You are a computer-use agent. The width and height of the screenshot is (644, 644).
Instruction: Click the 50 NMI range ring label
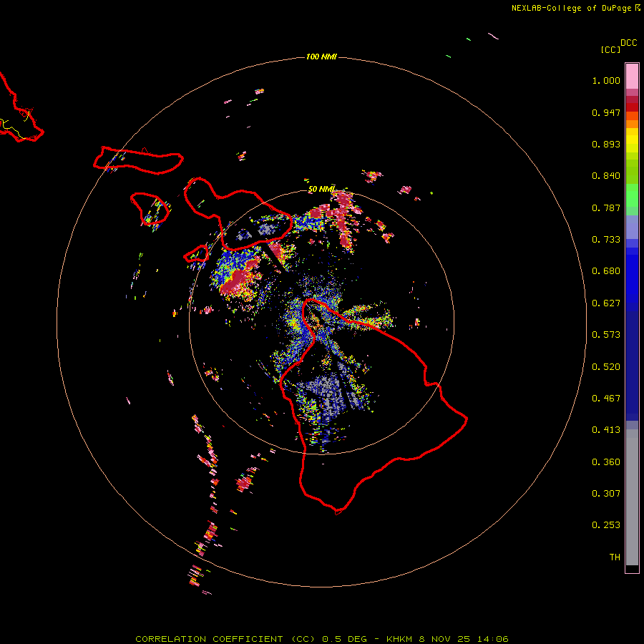[x=321, y=190]
